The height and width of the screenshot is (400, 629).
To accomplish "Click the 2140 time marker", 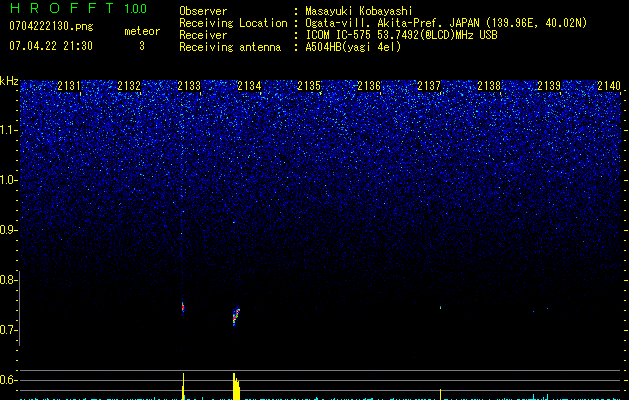I will 609,85.
